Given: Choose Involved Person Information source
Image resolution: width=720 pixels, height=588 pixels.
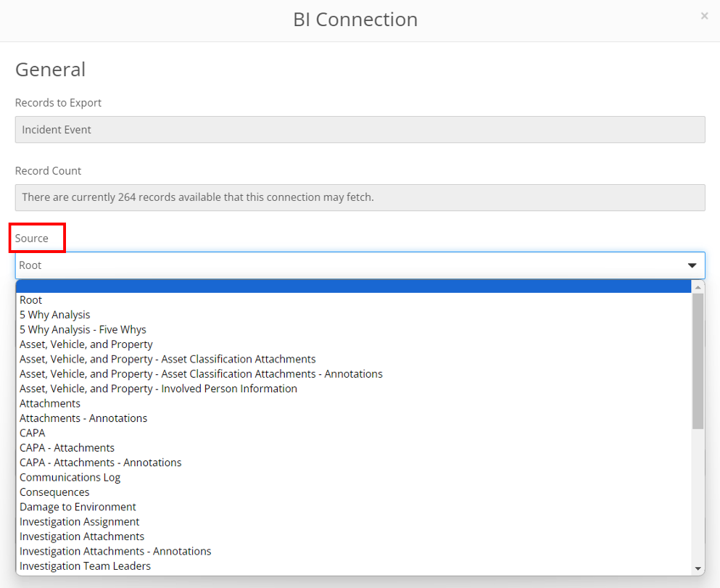Looking at the screenshot, I should [x=157, y=389].
